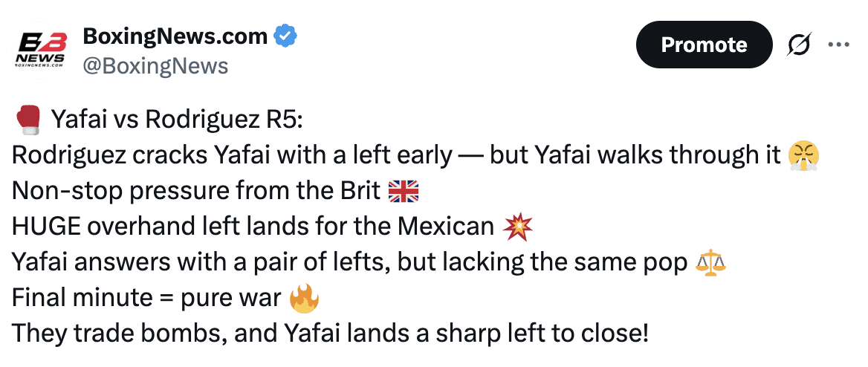Click the "Yafai vs Rodriguez R5:" heading text

[x=172, y=120]
